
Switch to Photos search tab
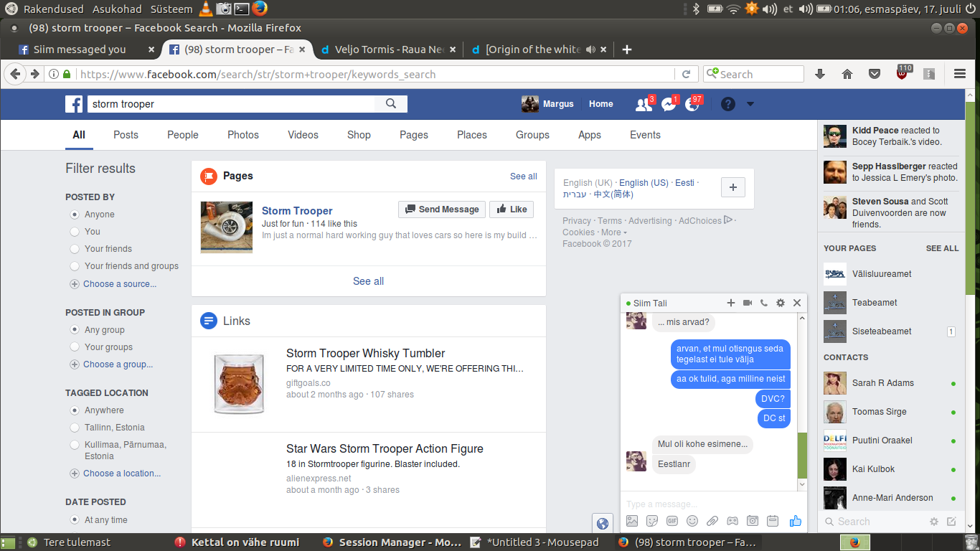coord(243,135)
